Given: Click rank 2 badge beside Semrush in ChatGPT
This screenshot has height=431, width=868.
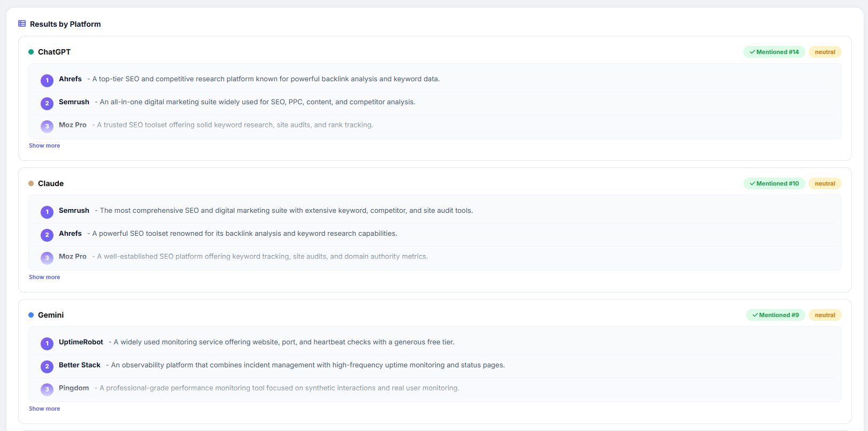Looking at the screenshot, I should click(x=47, y=103).
